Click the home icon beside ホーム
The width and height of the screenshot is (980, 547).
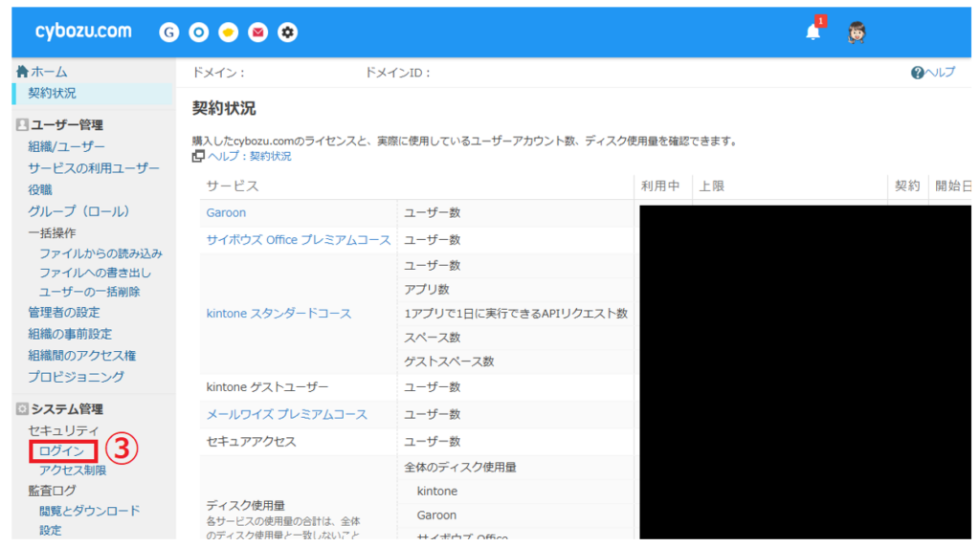pos(23,71)
